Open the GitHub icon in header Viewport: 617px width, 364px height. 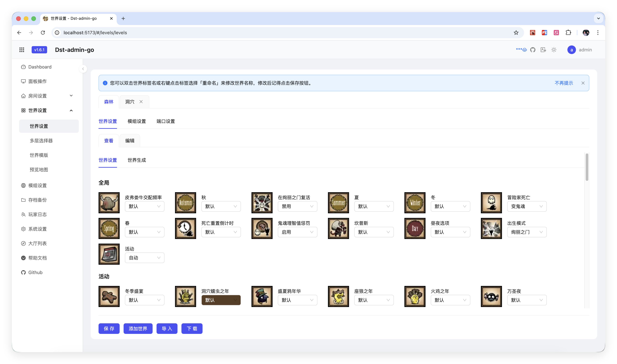pos(533,50)
